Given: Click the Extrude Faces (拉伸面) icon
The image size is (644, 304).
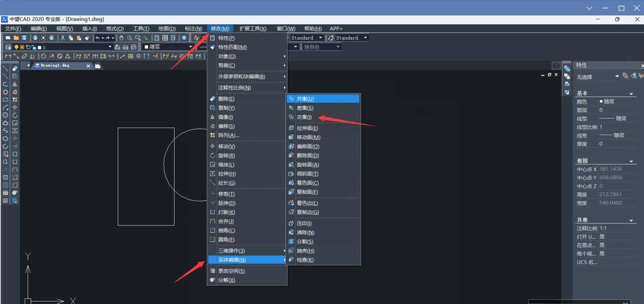Looking at the screenshot, I should (x=291, y=128).
